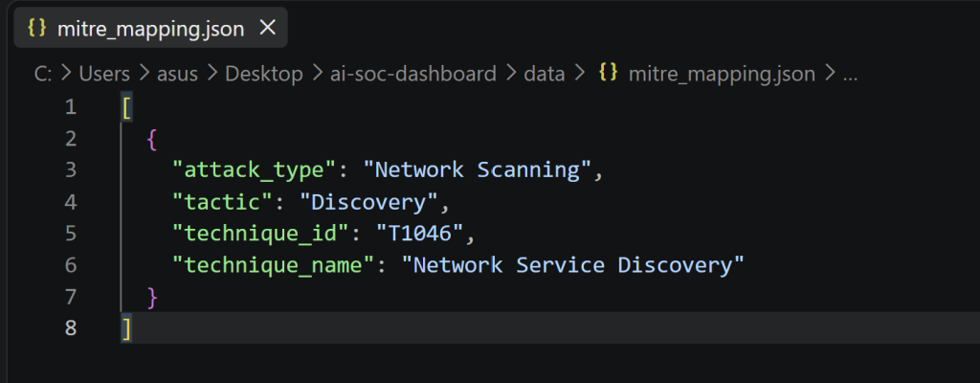
Task: Click mitre_mapping.json in breadcrumb path
Action: pos(722,74)
